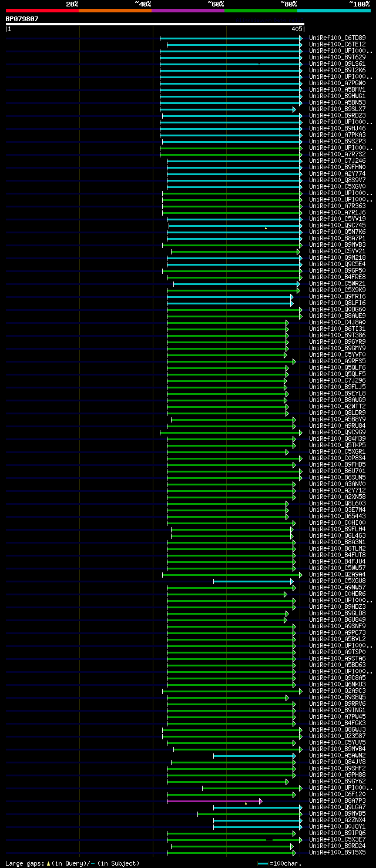The height and width of the screenshot is (868, 376).
Task: Select the UniRef100_Q8GWJ3 label
Action: pyautogui.click(x=337, y=729)
